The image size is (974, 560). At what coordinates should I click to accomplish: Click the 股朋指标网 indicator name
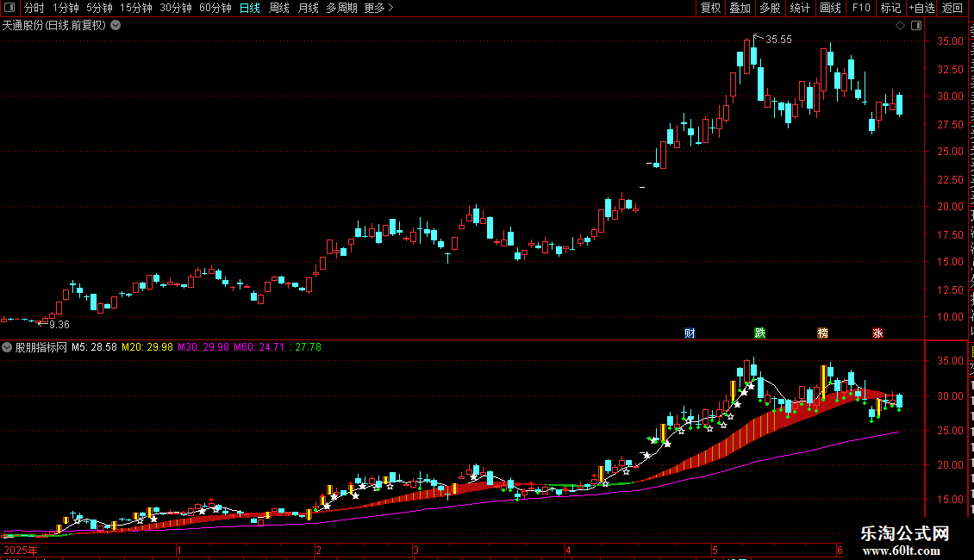41,347
